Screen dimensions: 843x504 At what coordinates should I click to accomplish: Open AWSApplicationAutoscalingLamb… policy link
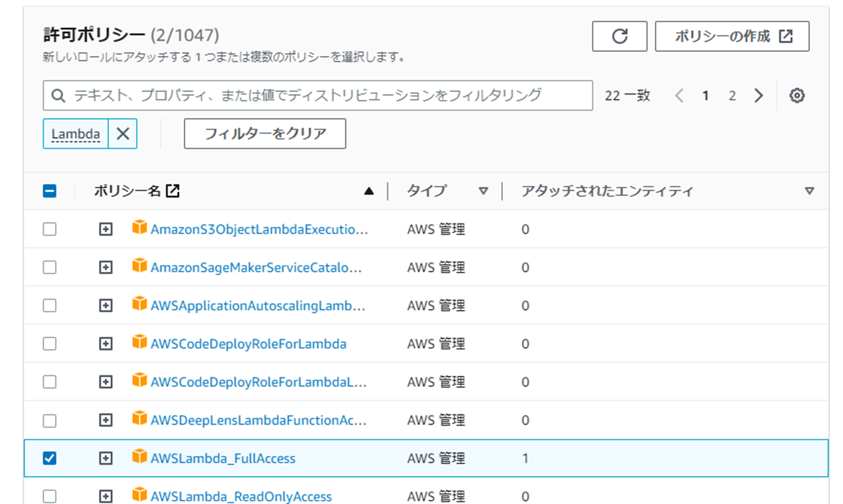pos(258,306)
